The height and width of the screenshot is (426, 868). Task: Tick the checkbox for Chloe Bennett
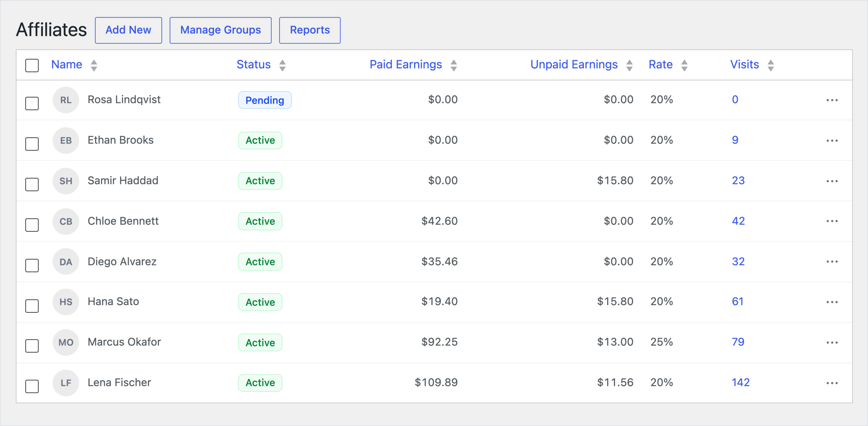tap(32, 225)
